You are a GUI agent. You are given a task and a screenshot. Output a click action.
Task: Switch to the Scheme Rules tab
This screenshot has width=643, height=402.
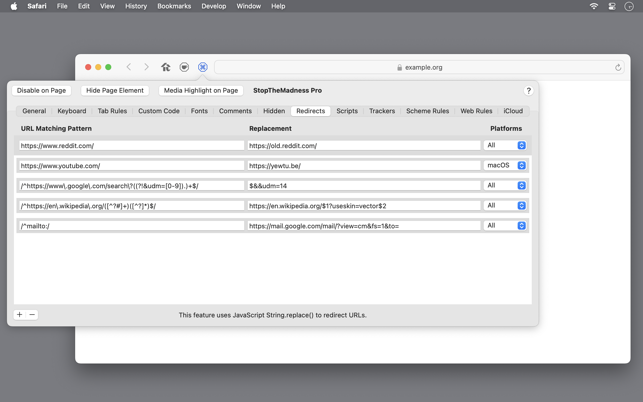point(427,111)
